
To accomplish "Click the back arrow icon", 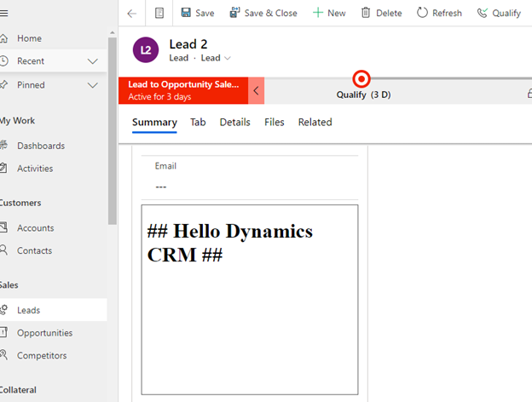I will (x=131, y=14).
